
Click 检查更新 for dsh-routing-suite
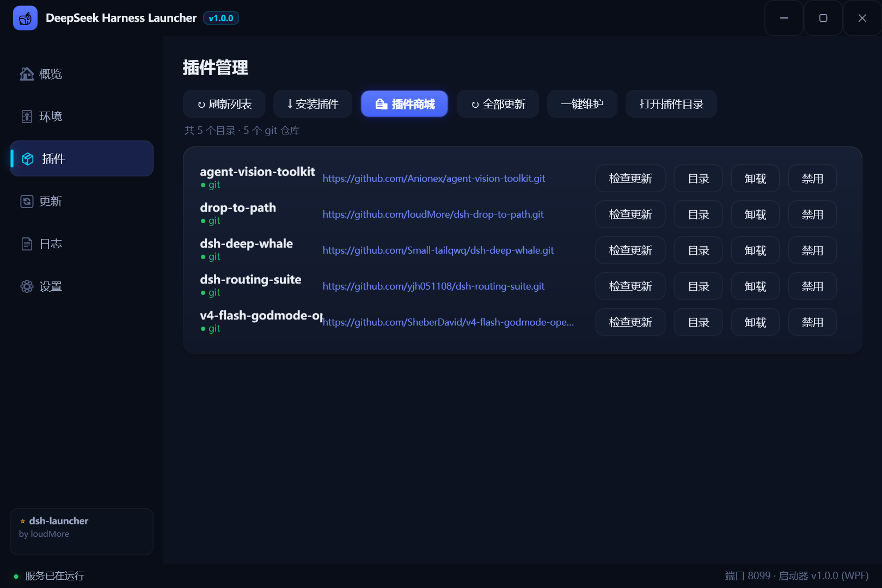[x=630, y=286]
